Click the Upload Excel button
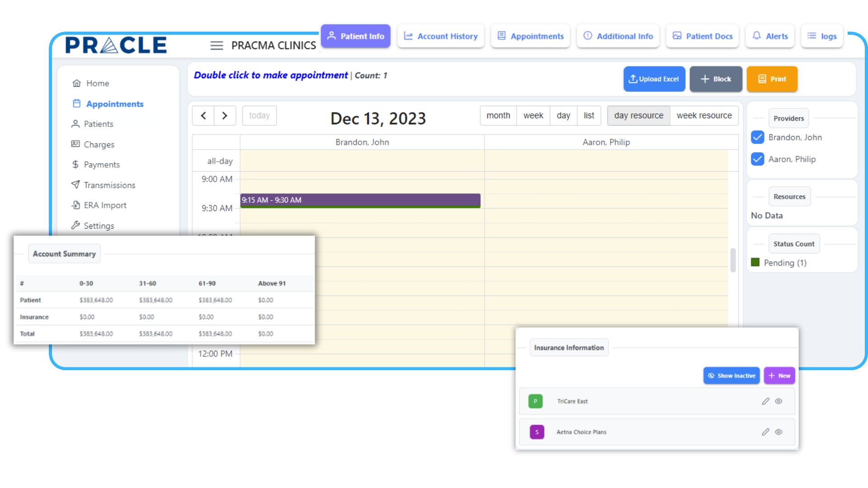Image resolution: width=868 pixels, height=488 pixels. [x=654, y=79]
